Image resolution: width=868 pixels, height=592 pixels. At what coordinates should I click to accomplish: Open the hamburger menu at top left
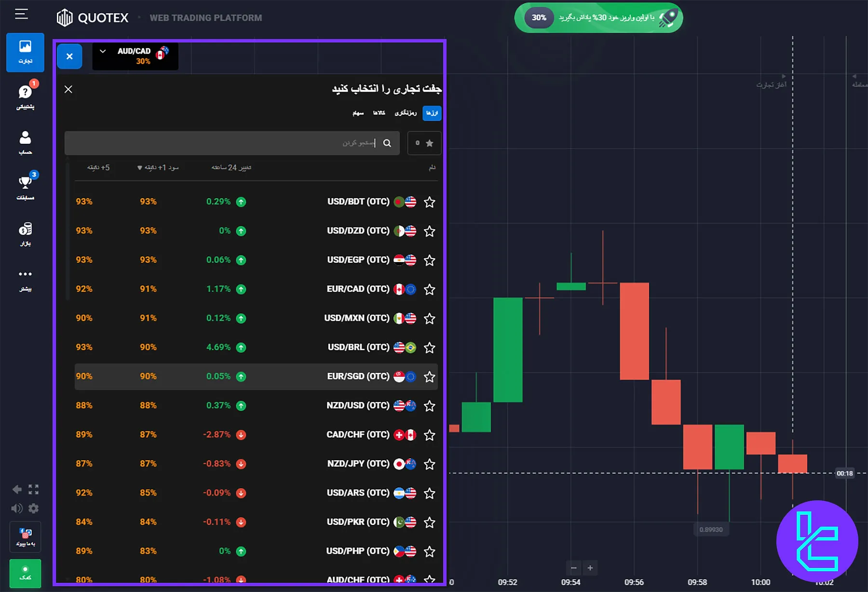point(21,14)
